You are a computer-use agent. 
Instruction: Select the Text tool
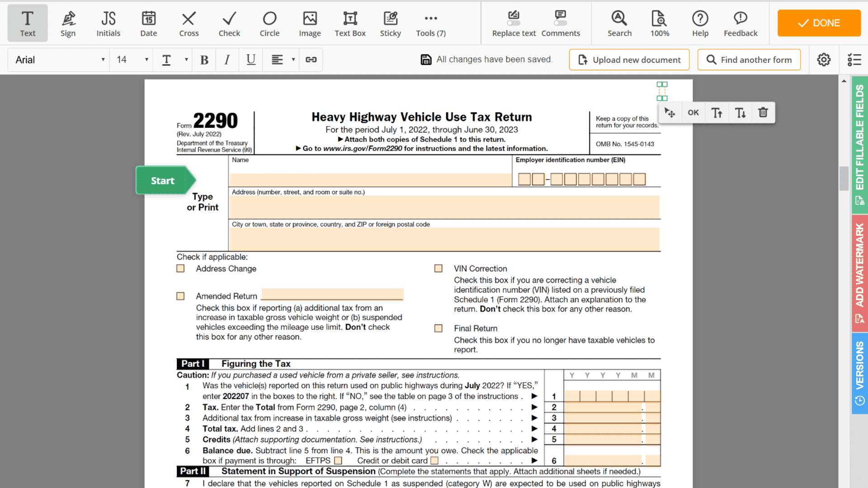[x=28, y=23]
